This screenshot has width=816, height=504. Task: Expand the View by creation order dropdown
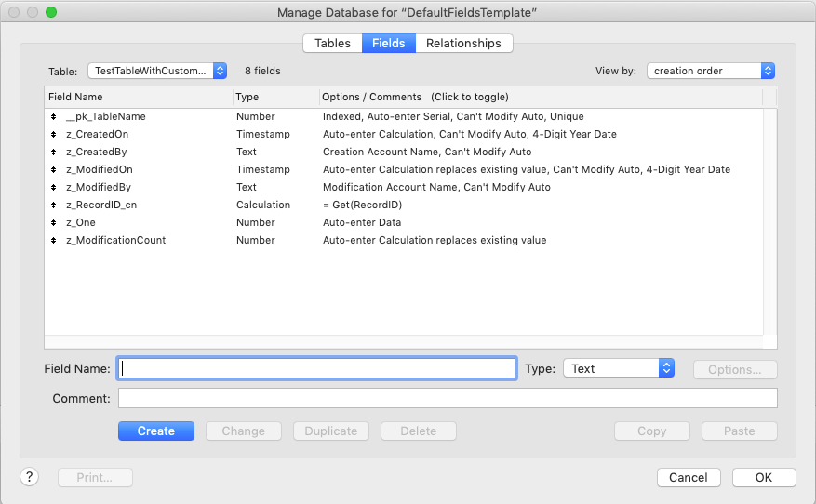(712, 71)
